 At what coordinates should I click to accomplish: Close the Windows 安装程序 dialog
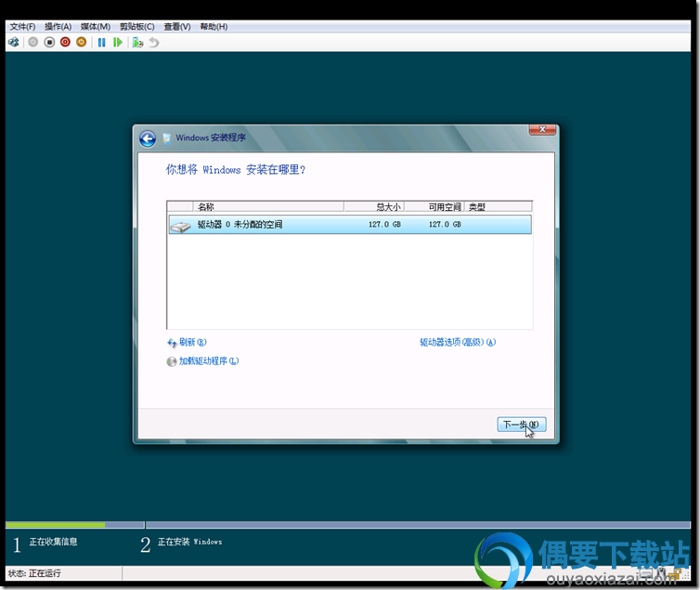pyautogui.click(x=542, y=129)
